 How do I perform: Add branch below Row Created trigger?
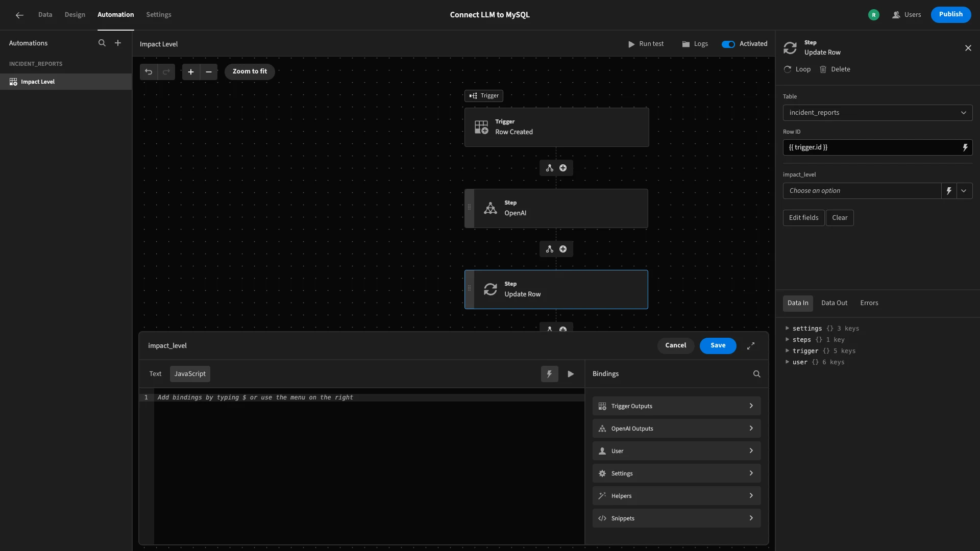(x=550, y=168)
